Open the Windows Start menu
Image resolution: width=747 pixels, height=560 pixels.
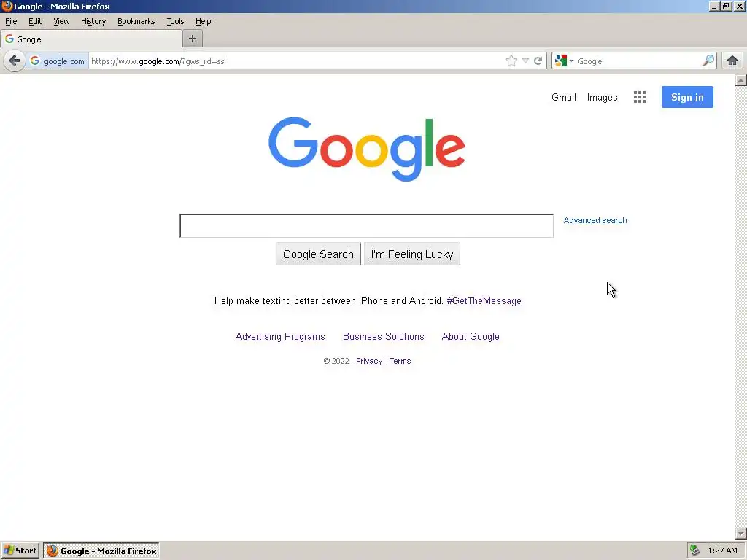[x=20, y=551]
